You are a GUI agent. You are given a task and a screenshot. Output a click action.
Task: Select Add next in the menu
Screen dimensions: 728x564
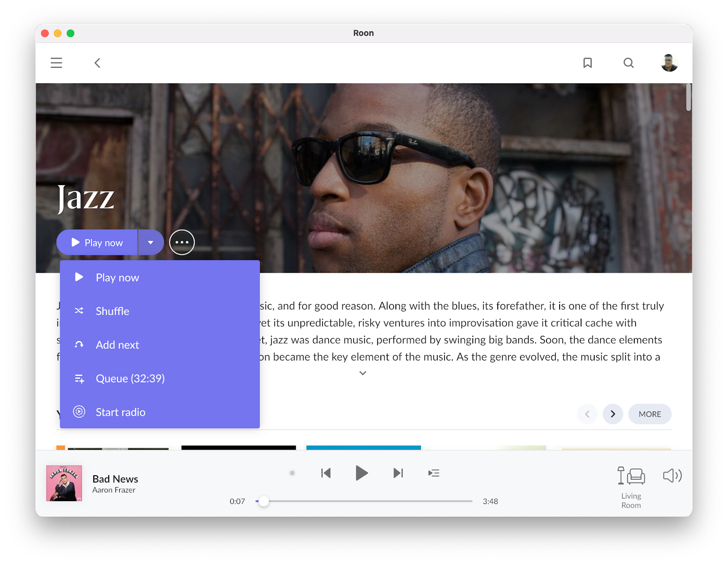[x=160, y=345]
